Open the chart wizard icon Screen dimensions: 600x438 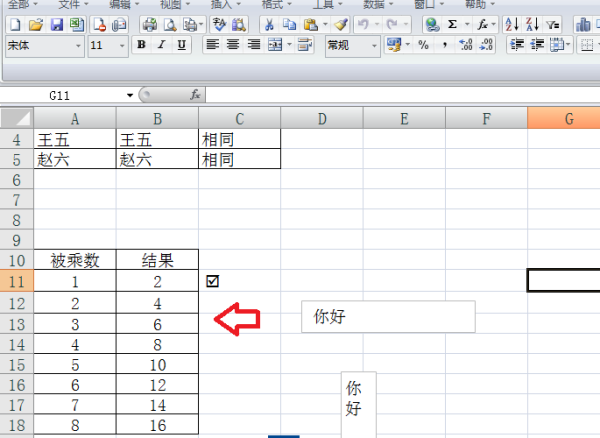[583, 25]
